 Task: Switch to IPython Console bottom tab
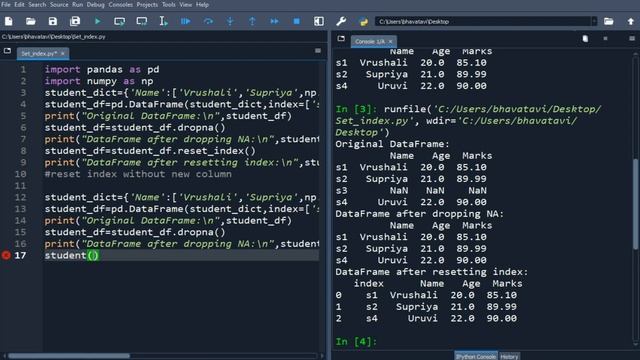476,356
